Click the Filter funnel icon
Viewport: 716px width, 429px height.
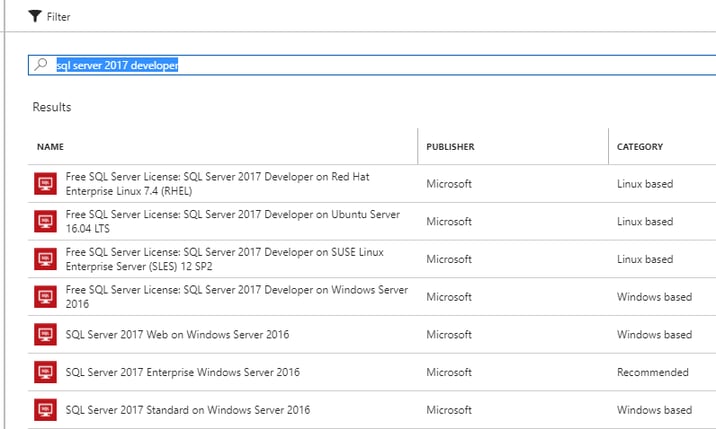[35, 16]
